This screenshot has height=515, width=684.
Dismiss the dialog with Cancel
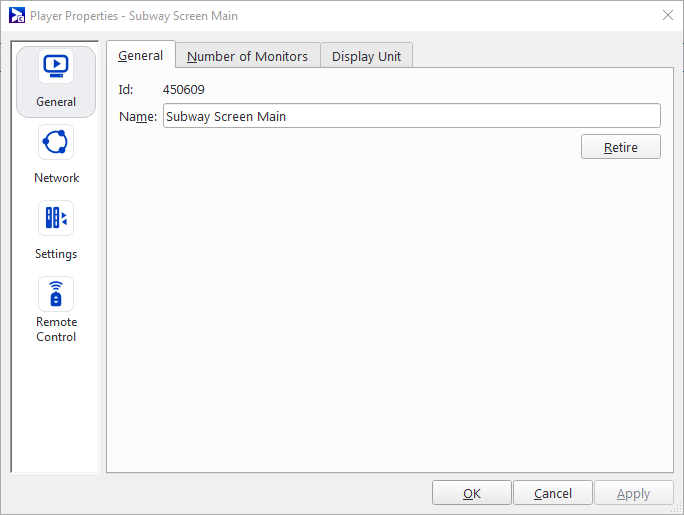552,493
